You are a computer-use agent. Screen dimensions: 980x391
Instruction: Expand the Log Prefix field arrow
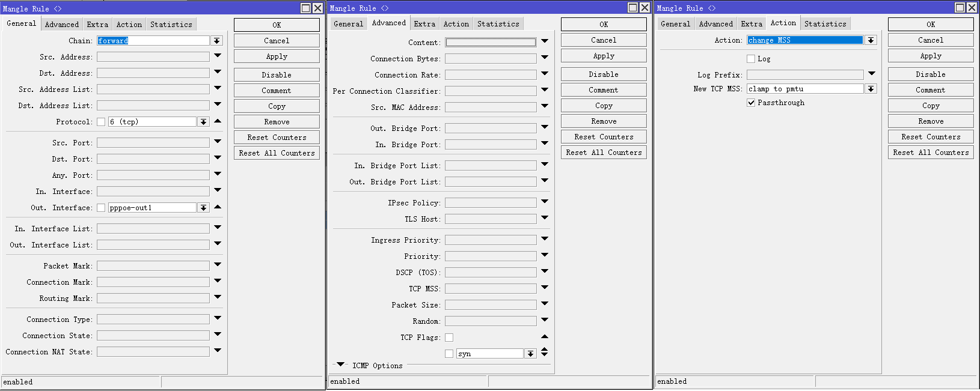(871, 74)
